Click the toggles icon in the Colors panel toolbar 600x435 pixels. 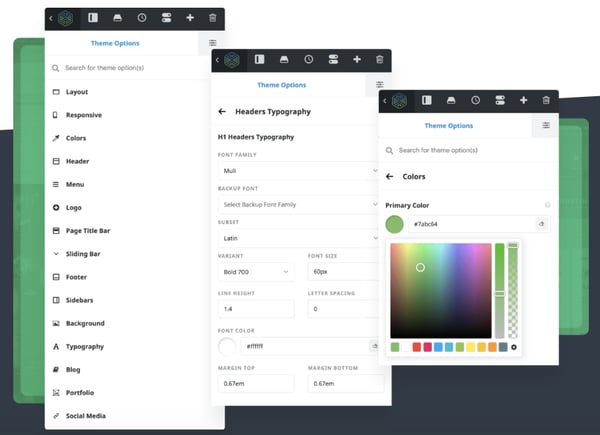tap(498, 100)
